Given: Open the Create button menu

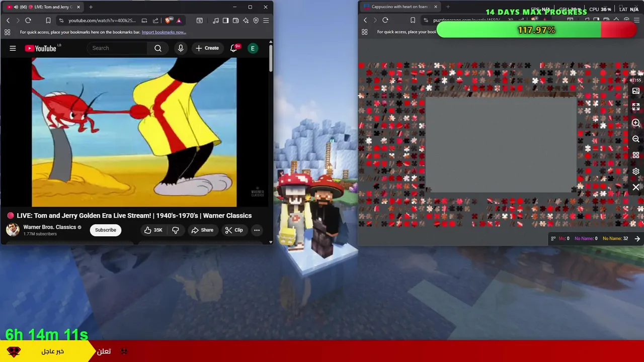Looking at the screenshot, I should pos(207,48).
